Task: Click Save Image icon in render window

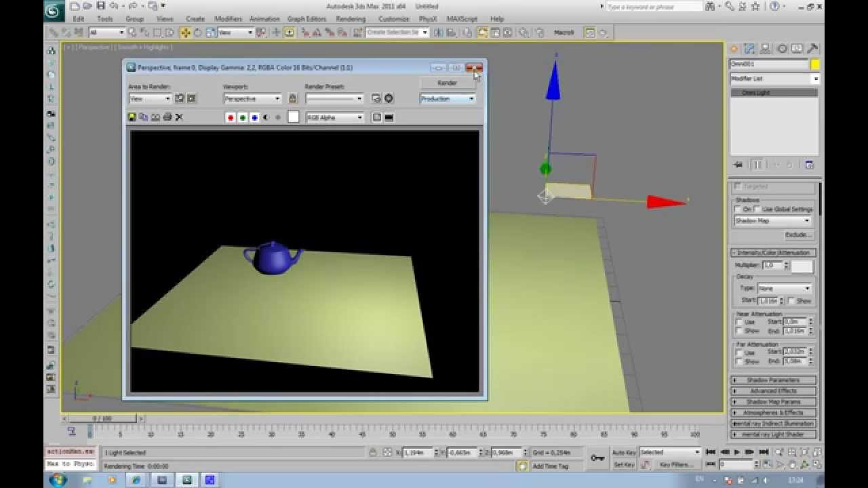Action: tap(132, 117)
